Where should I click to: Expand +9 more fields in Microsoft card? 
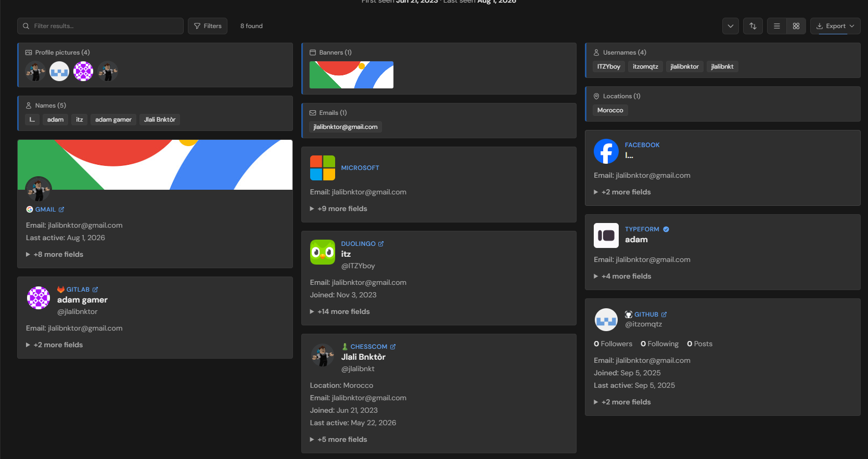[x=339, y=208]
